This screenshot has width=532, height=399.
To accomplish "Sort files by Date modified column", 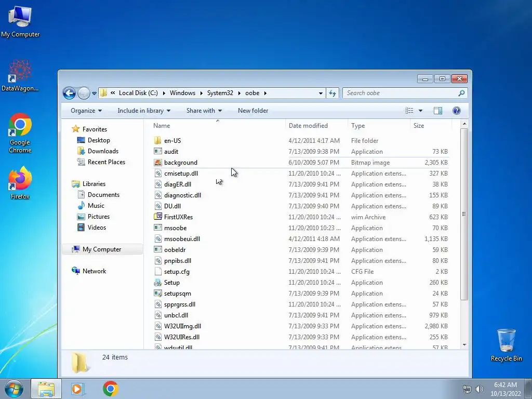I will [316, 126].
